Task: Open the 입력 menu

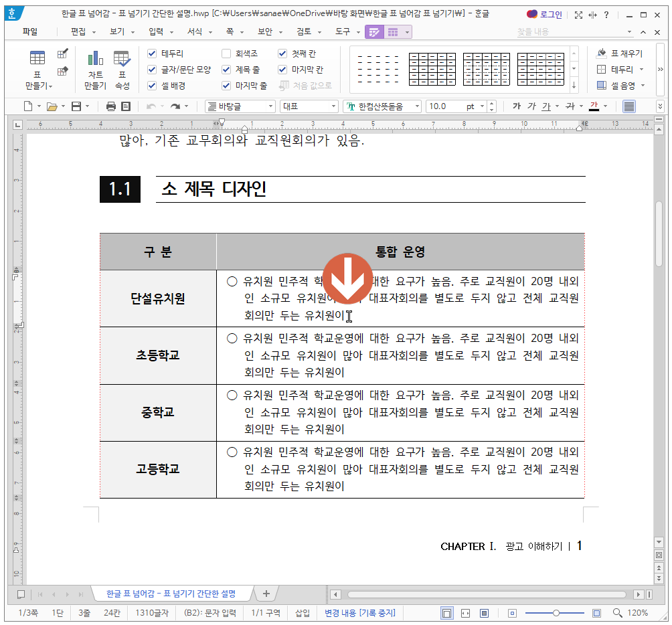Action: (156, 31)
